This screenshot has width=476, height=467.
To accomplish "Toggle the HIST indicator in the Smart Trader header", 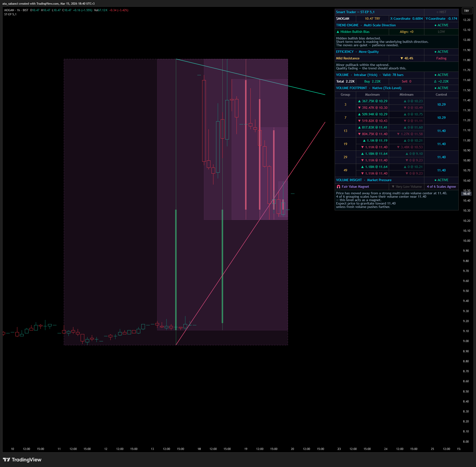I will [441, 12].
